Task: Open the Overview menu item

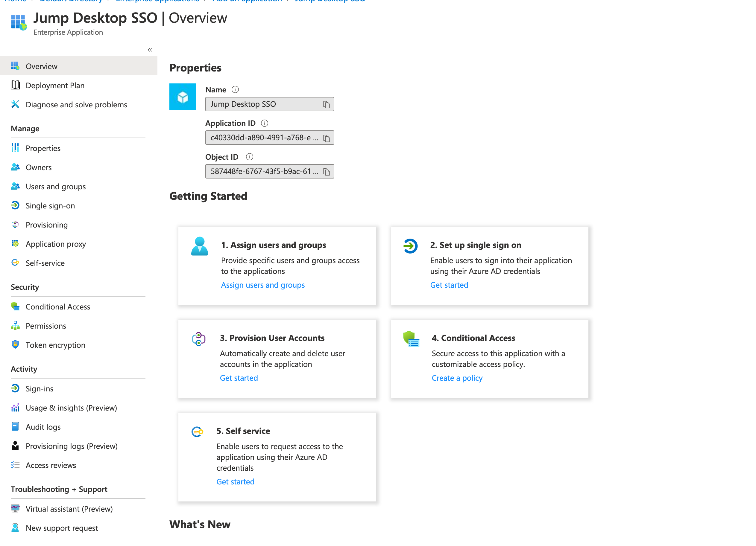Action: tap(79, 66)
